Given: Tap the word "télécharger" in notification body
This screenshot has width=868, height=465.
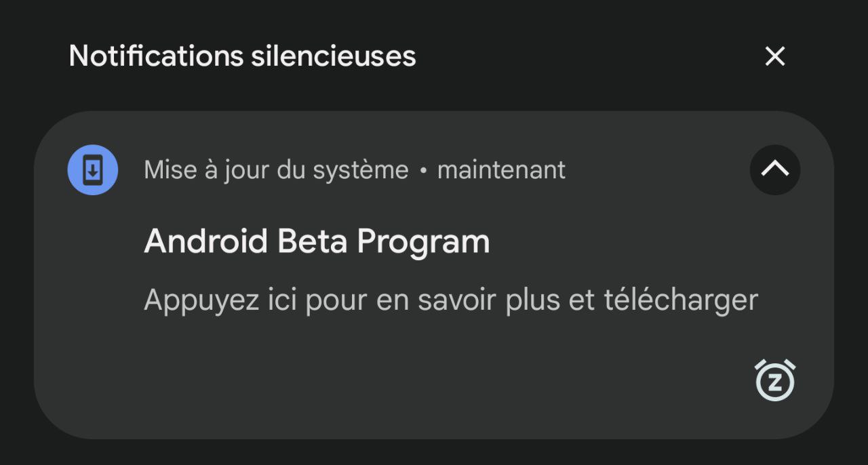Looking at the screenshot, I should (x=680, y=300).
